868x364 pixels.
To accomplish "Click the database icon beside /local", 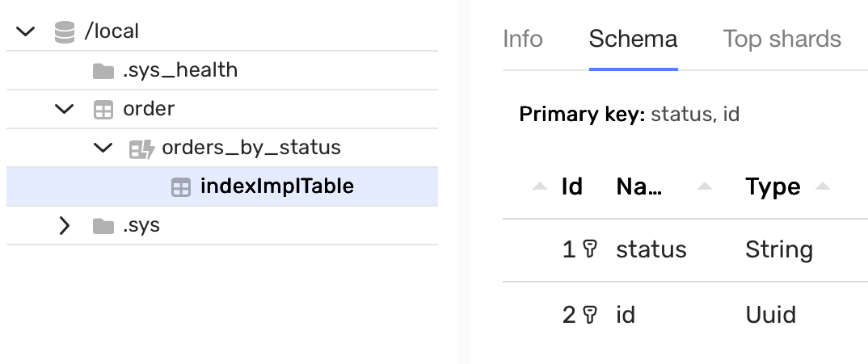I will 65,31.
